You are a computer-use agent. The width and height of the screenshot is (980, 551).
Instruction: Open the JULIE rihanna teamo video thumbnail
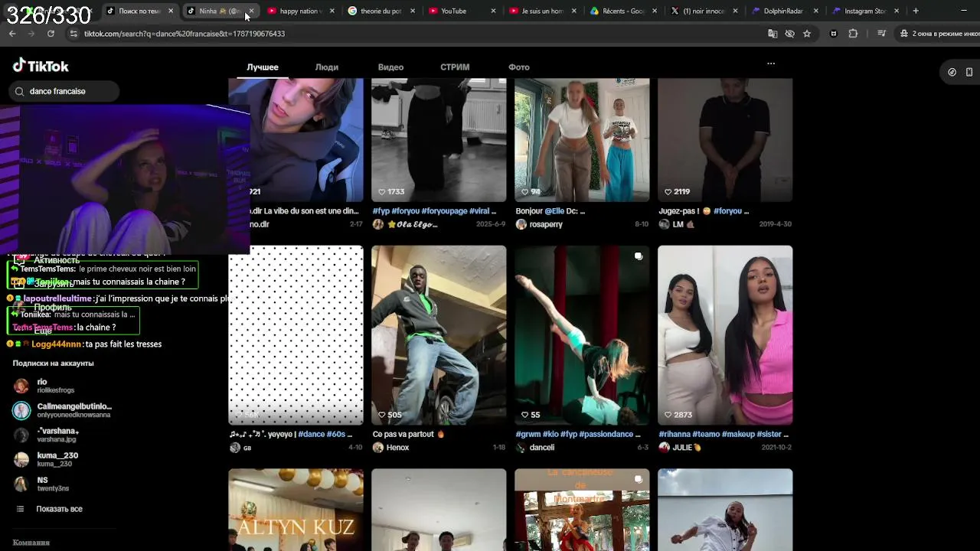(x=725, y=335)
